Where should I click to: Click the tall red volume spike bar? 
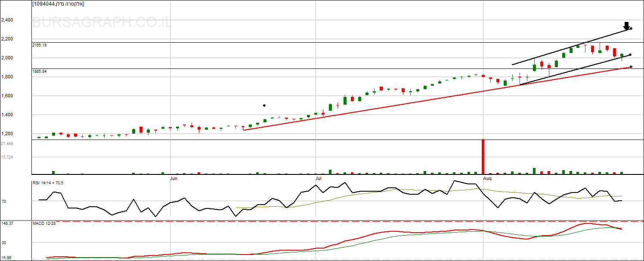[x=483, y=156]
